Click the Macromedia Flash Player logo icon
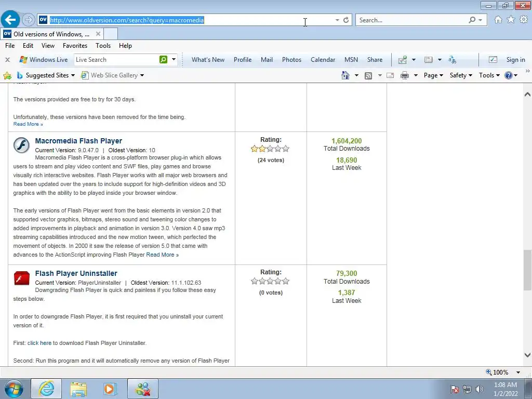 [x=21, y=145]
